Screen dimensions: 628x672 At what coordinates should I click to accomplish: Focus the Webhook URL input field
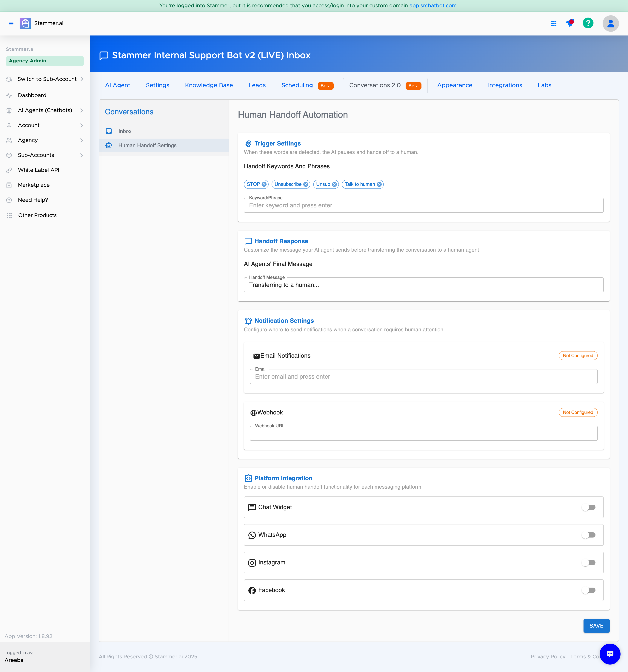pos(424,433)
